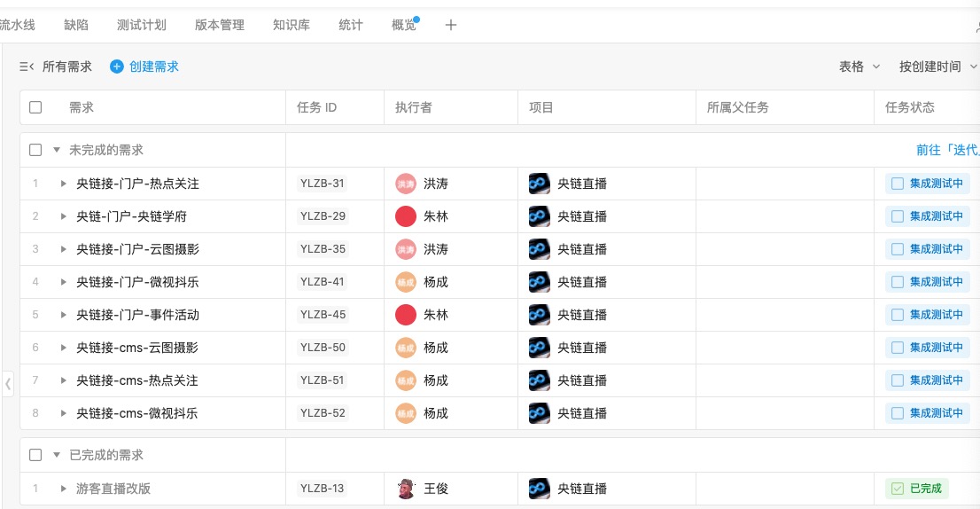
Task: Expand the 央链接-门户-热点关注 requirement row
Action: coord(63,184)
